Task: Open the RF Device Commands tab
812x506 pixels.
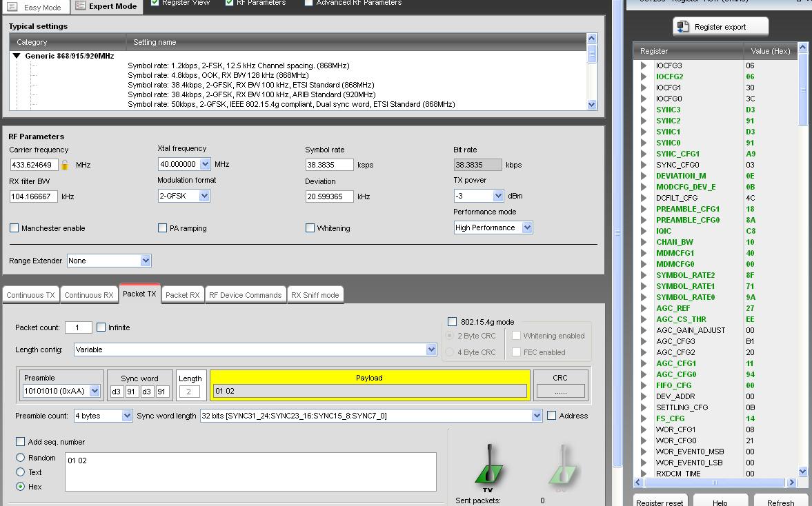Action: [x=246, y=295]
